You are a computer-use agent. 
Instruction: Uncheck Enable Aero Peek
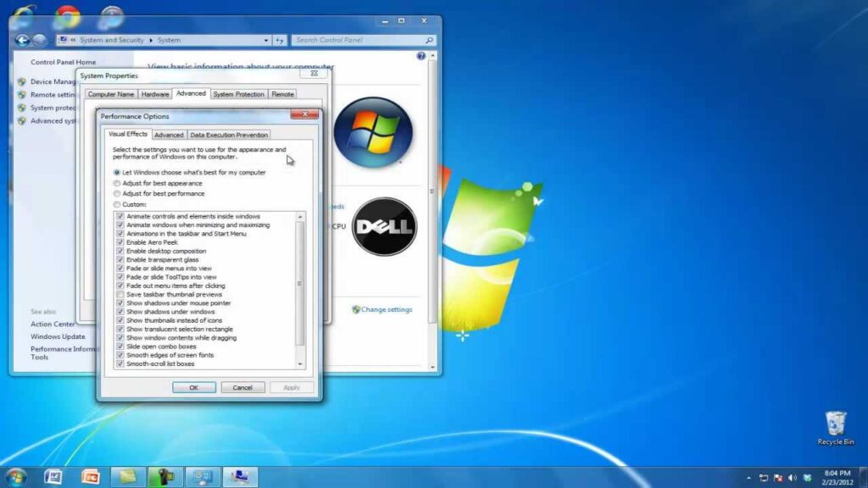point(120,242)
